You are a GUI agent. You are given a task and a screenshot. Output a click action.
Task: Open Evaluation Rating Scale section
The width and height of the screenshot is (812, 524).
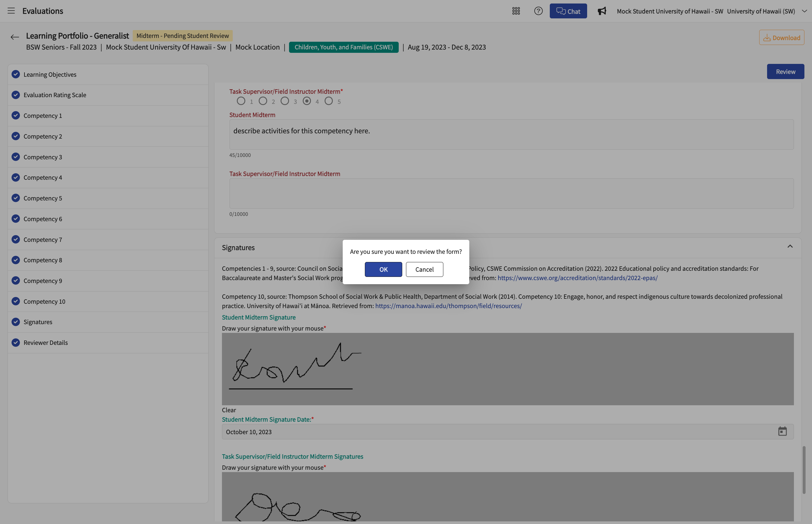point(108,95)
